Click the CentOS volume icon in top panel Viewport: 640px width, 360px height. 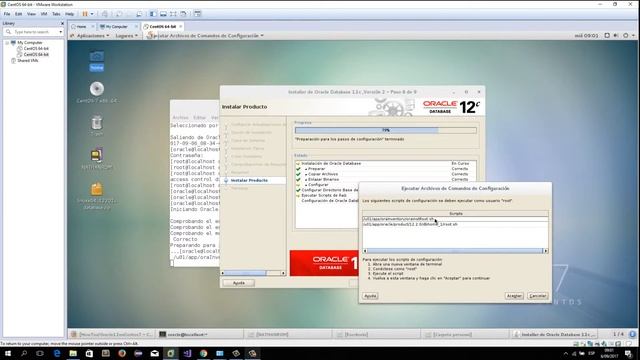coord(616,36)
